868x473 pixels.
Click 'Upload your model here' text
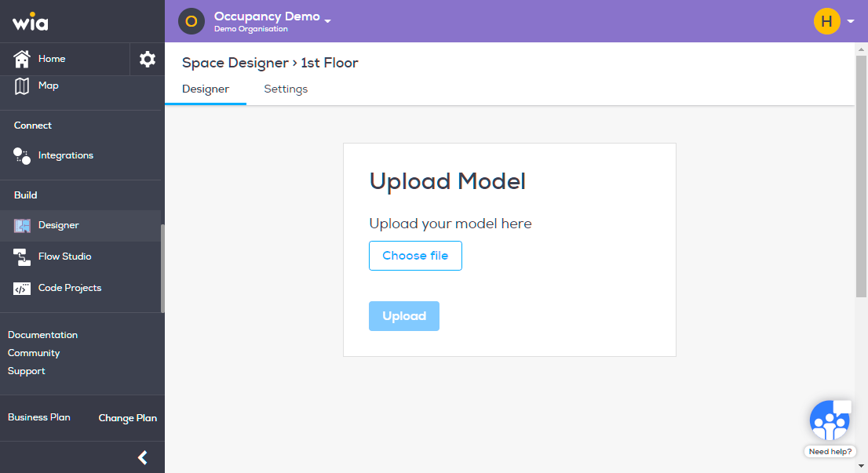[450, 224]
